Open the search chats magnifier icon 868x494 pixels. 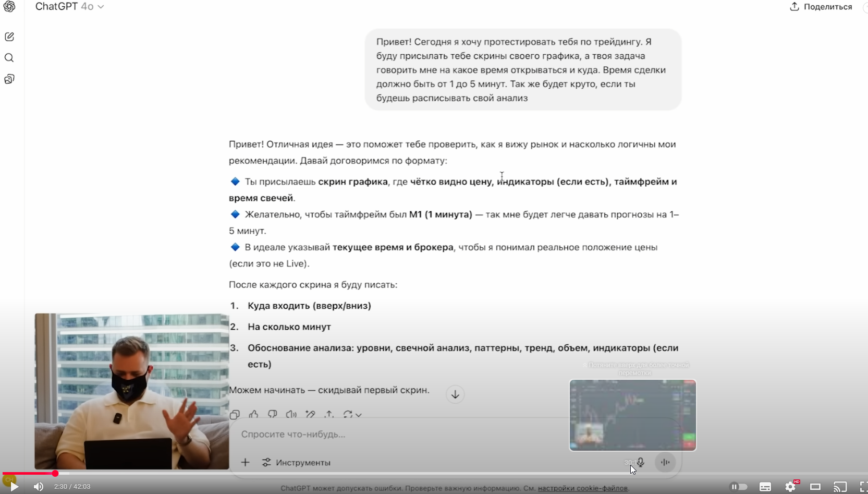pyautogui.click(x=9, y=58)
